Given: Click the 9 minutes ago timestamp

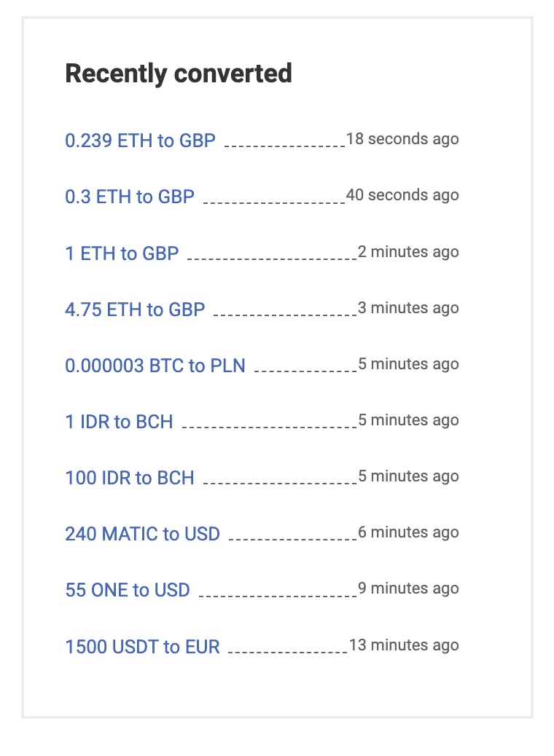Looking at the screenshot, I should click(408, 588).
